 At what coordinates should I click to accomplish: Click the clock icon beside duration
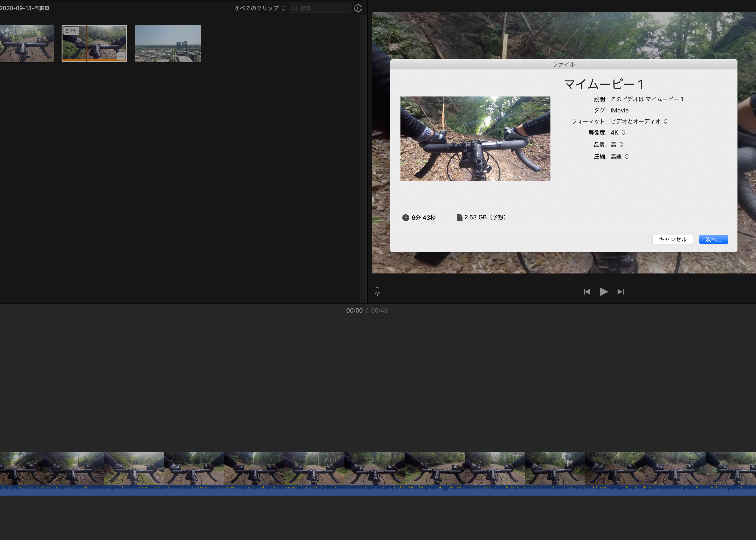(x=406, y=217)
